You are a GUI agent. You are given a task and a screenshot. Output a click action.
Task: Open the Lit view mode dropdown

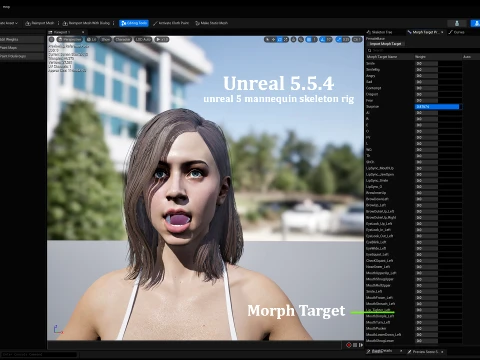click(x=92, y=39)
